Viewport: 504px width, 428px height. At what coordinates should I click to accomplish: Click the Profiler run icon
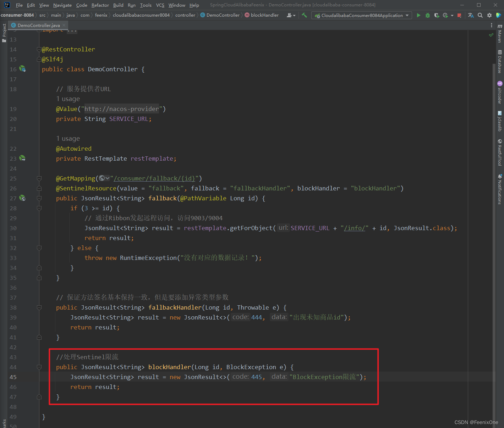pyautogui.click(x=445, y=15)
